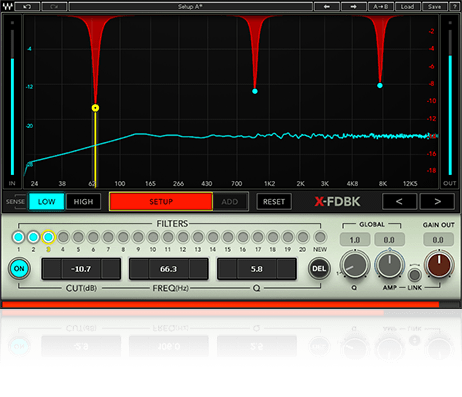462x397 pixels.
Task: Click the redo arrow button
Action: [54, 6]
